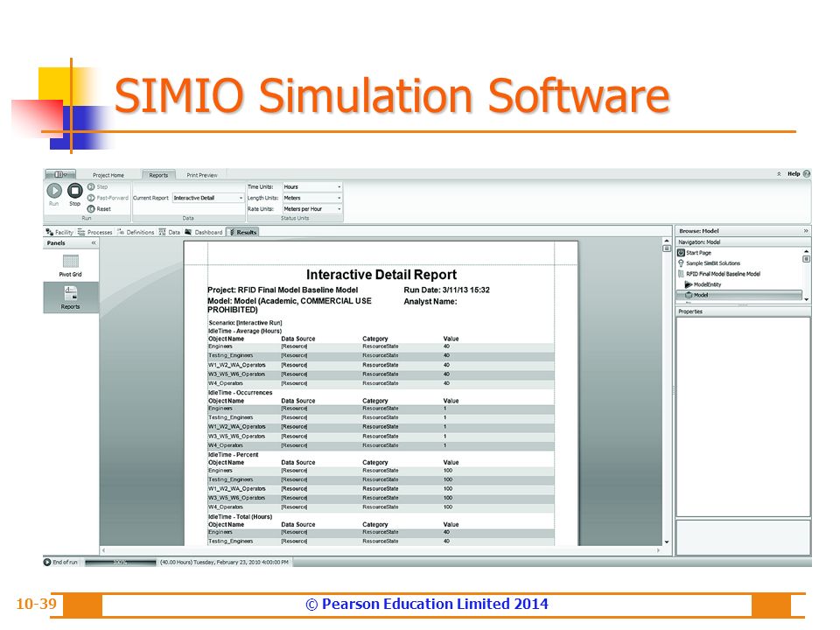840x630 pixels.
Task: Collapse the Browse: Model pane chevron
Action: coord(806,231)
